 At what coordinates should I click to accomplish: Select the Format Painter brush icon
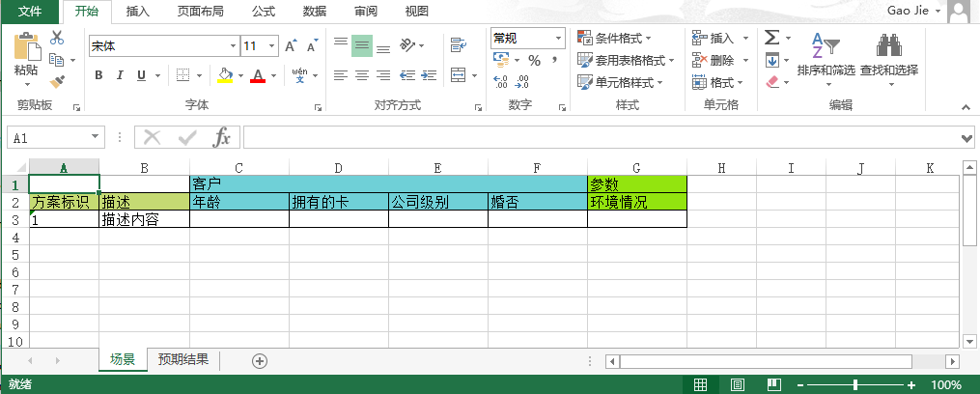coord(57,82)
